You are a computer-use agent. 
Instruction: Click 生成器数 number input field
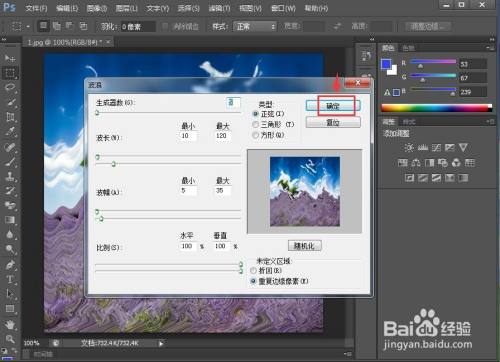tap(233, 102)
